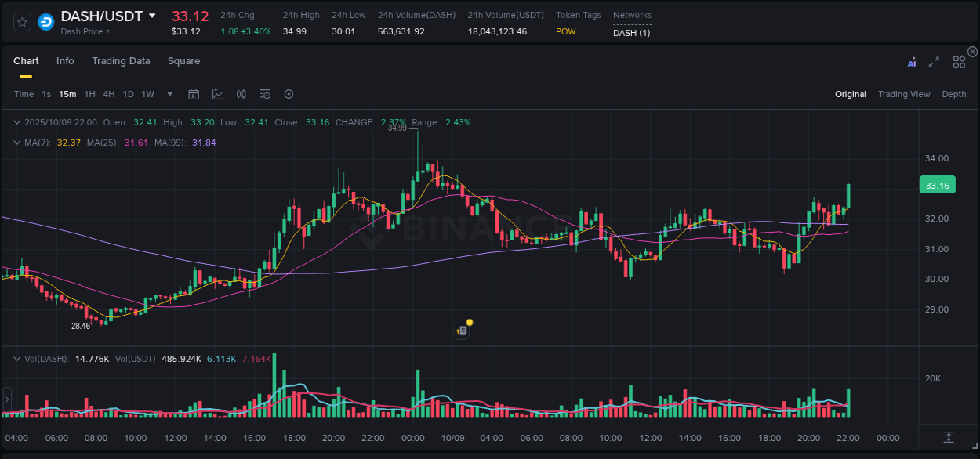This screenshot has width=980, height=459.
Task: Open extra time intervals dropdown arrow
Action: 169,93
